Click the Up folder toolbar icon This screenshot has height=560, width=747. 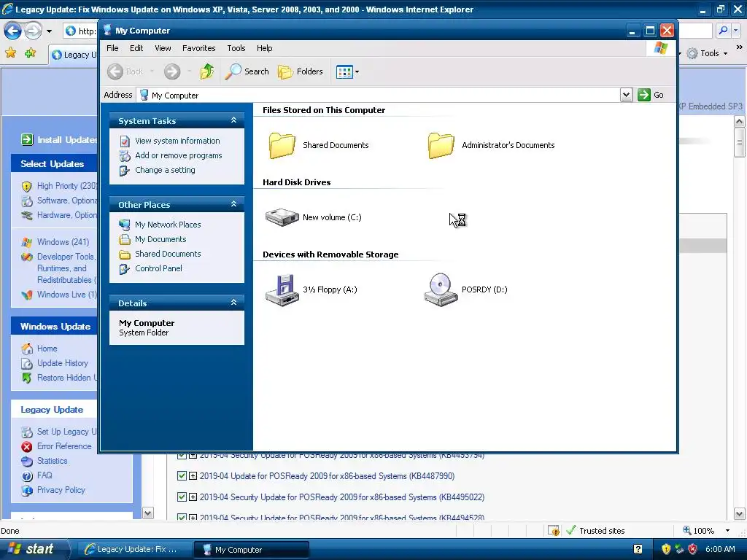[x=206, y=71]
